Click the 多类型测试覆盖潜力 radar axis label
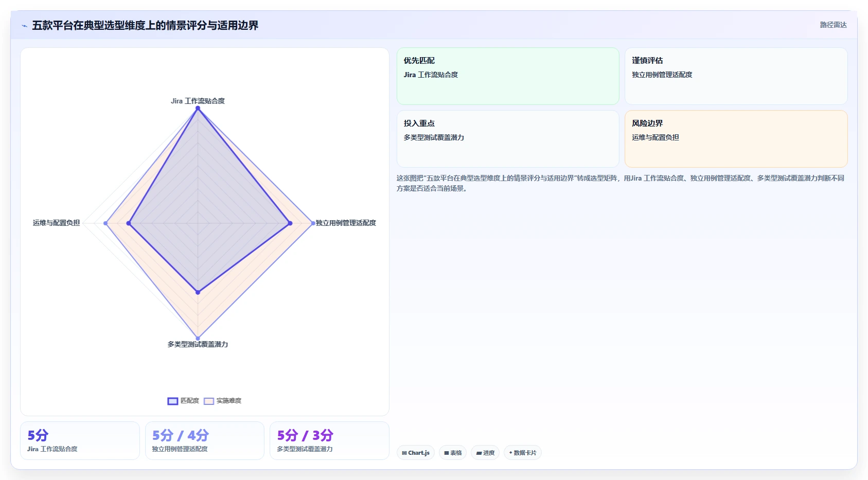Viewport: 868px width, 480px height. pos(198,344)
